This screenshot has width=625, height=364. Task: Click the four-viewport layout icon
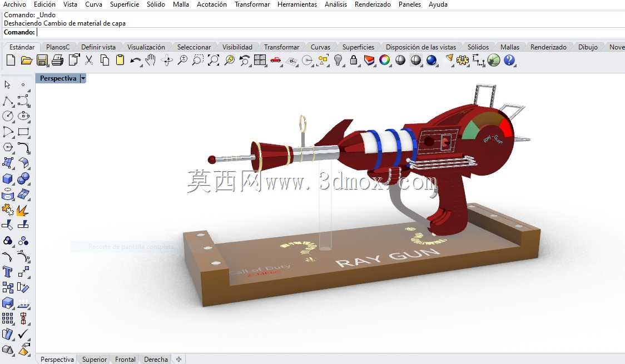click(260, 60)
